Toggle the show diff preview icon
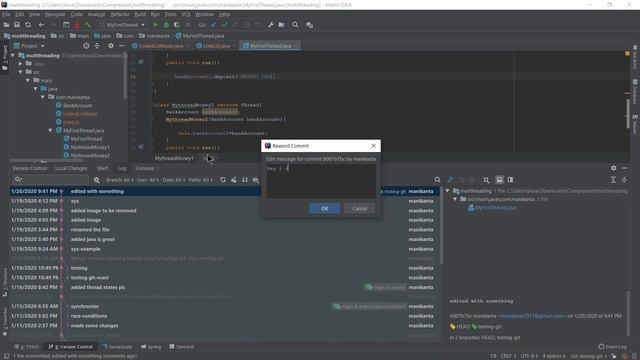 pyautogui.click(x=510, y=180)
